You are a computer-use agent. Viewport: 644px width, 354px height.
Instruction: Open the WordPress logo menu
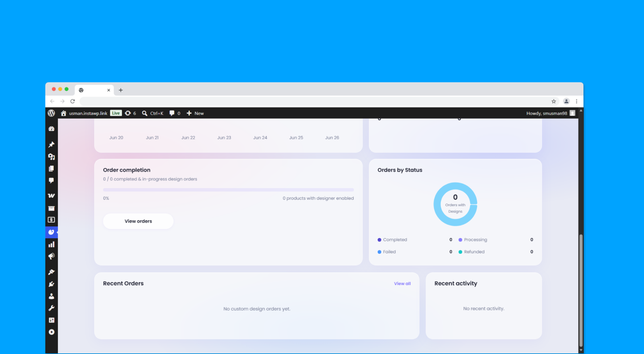(x=52, y=113)
